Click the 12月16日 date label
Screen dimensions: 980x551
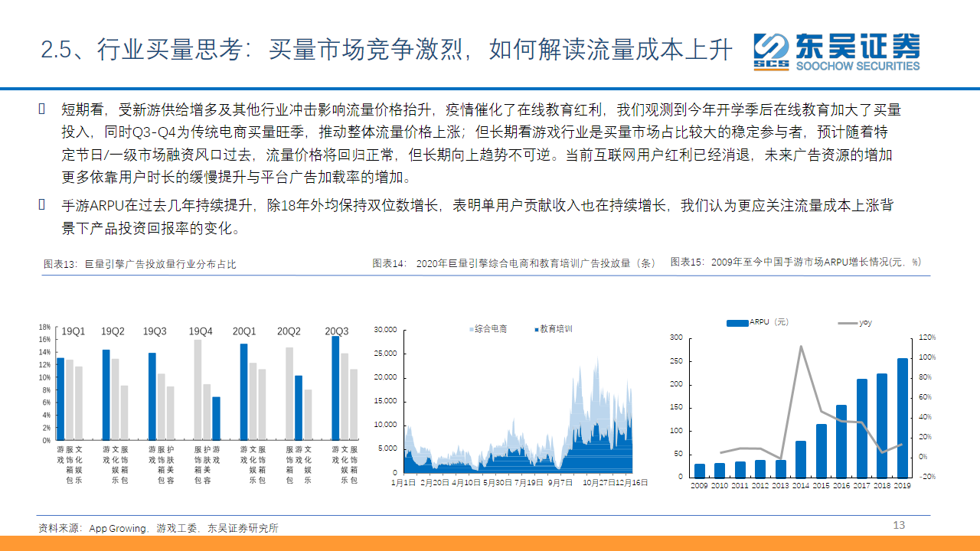click(x=632, y=483)
